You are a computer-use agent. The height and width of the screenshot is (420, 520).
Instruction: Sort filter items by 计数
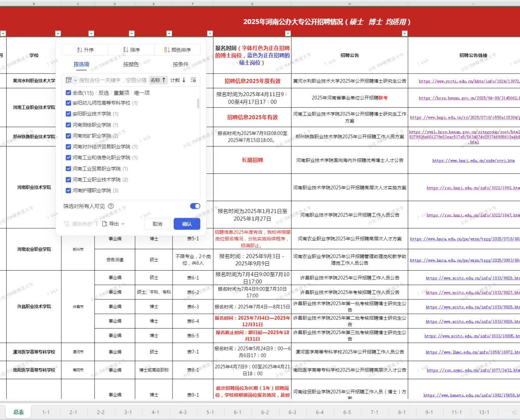point(178,80)
